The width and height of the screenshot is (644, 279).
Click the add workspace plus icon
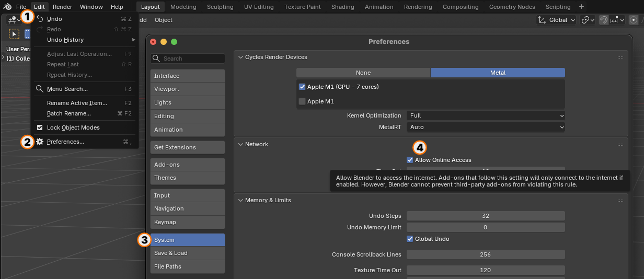[581, 7]
